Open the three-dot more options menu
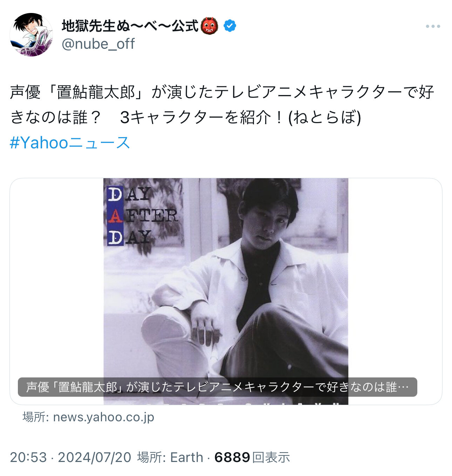Image resolution: width=452 pixels, height=476 pixels. [433, 26]
